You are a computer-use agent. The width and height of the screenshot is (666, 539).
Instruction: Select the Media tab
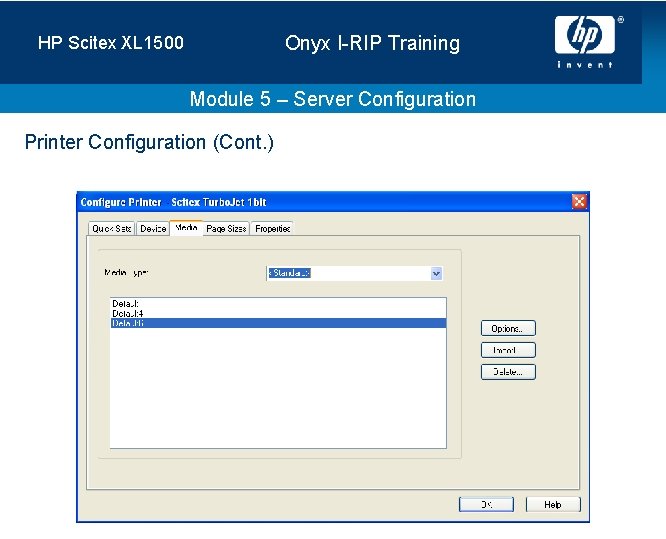click(186, 228)
